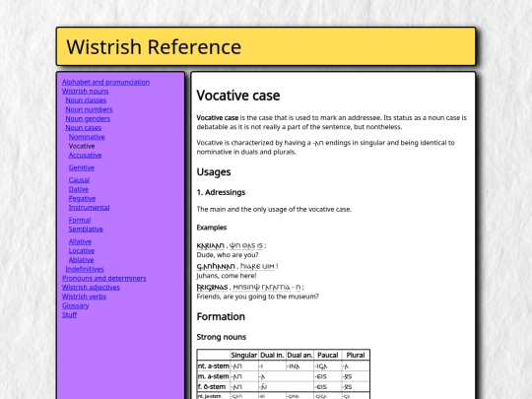This screenshot has width=532, height=399.
Task: Click second Wistrish-script example sentence
Action: point(237,267)
